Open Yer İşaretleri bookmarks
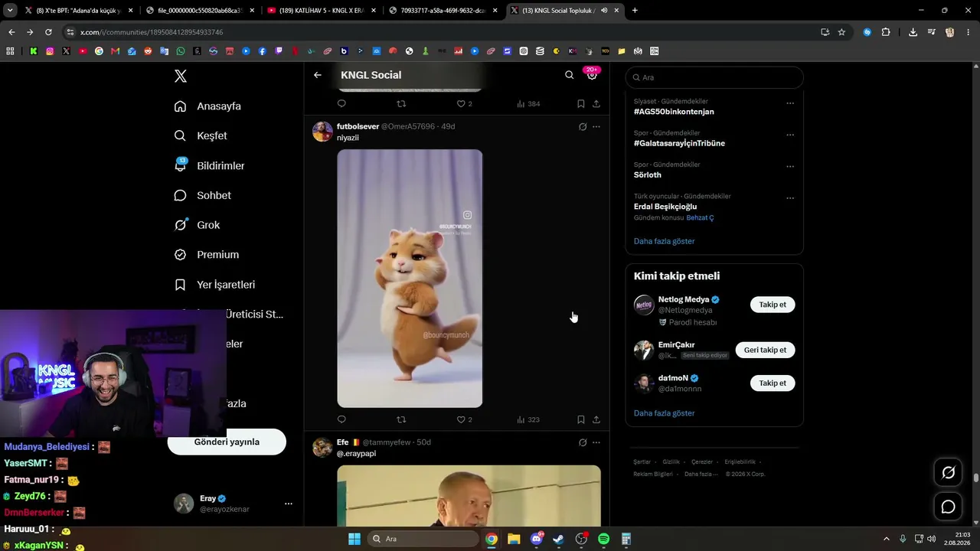The height and width of the screenshot is (551, 980). point(214,285)
